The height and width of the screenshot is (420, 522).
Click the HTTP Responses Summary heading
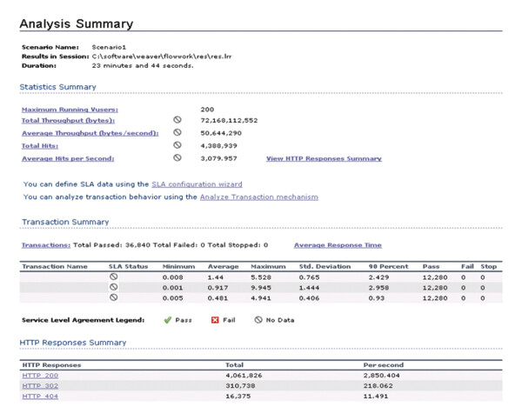pyautogui.click(x=73, y=343)
